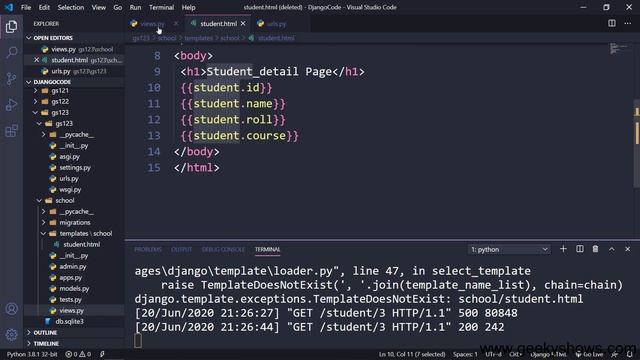Image resolution: width=640 pixels, height=360 pixels.
Task: Click the VS Code logo icon in title bar
Action: tap(9, 7)
